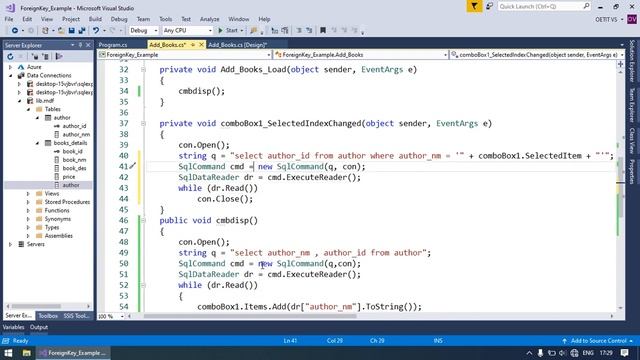Open the Debug configuration dropdown
Screen dimensions: 640x360
[144, 31]
